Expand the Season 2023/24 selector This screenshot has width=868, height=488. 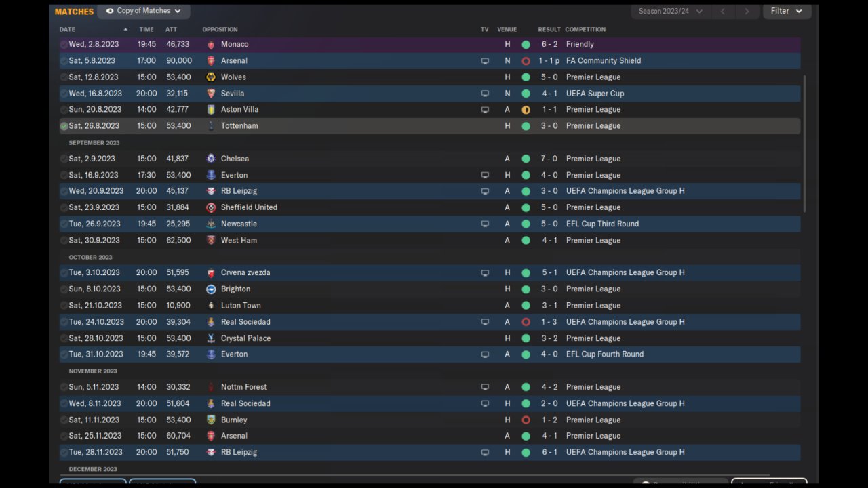(x=670, y=11)
